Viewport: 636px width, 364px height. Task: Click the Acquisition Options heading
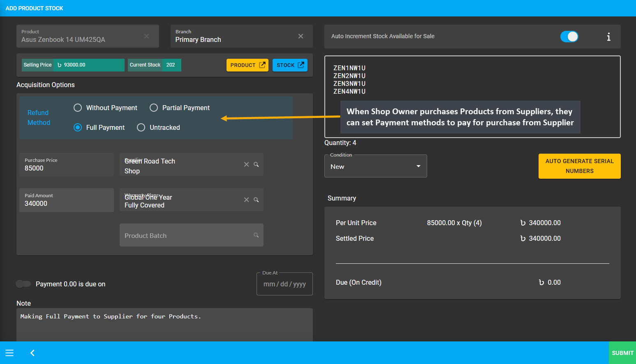(46, 85)
